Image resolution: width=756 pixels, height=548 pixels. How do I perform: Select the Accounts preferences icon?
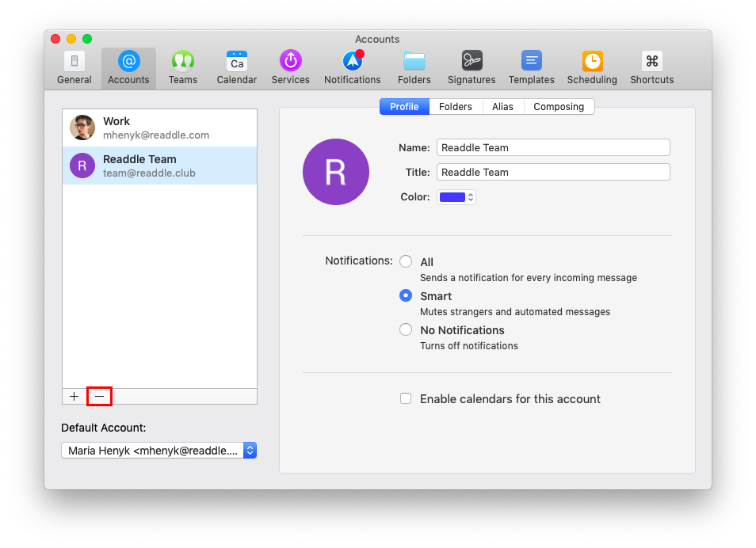tap(128, 68)
